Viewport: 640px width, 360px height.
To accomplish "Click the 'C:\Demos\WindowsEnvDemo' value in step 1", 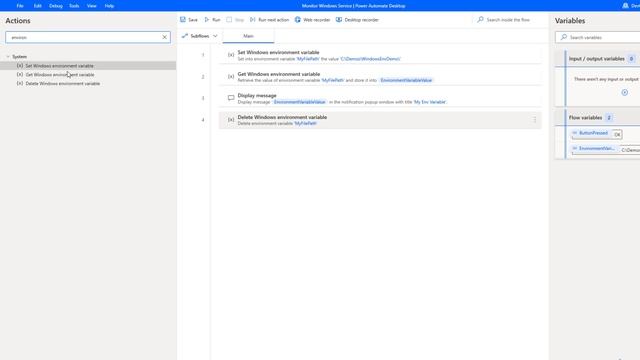I will [370, 59].
